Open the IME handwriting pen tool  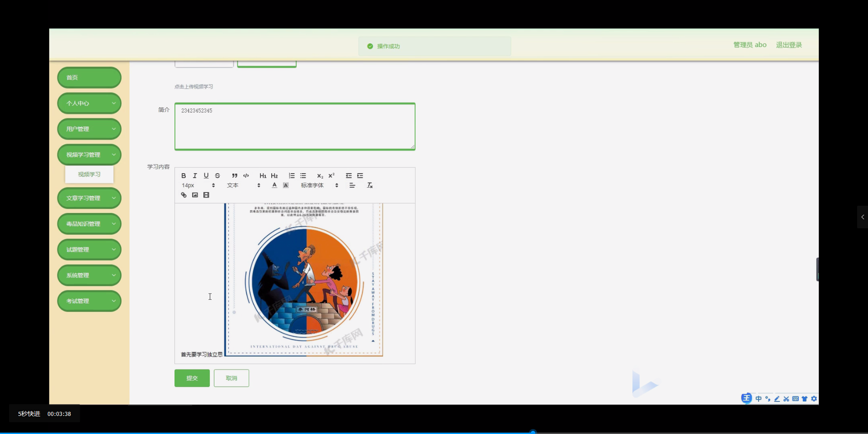(777, 399)
